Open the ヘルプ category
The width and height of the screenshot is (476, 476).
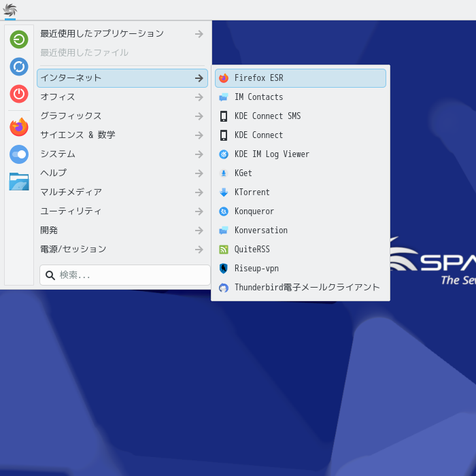click(x=122, y=173)
